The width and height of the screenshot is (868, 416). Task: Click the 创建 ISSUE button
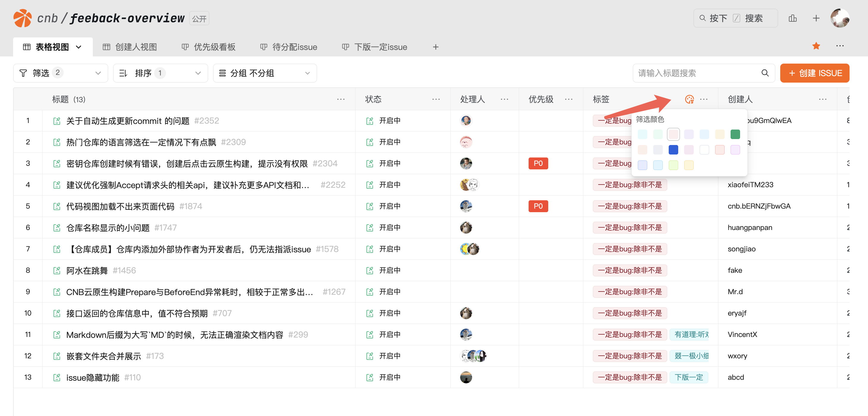click(x=814, y=73)
